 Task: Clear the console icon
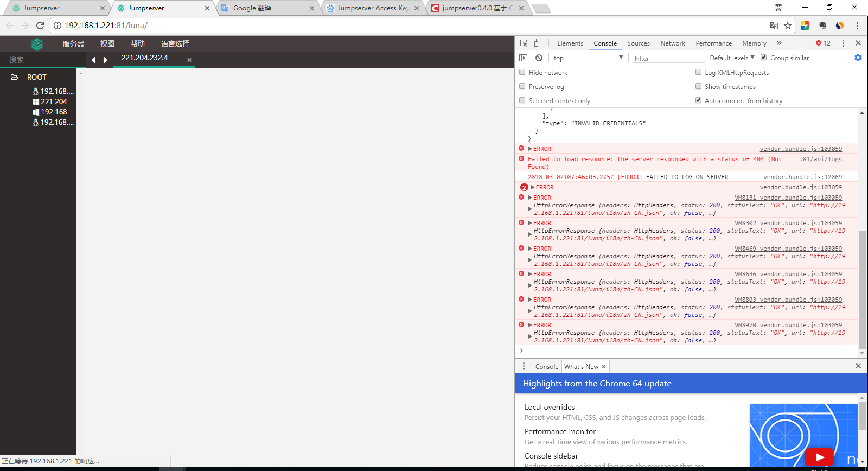pos(539,58)
